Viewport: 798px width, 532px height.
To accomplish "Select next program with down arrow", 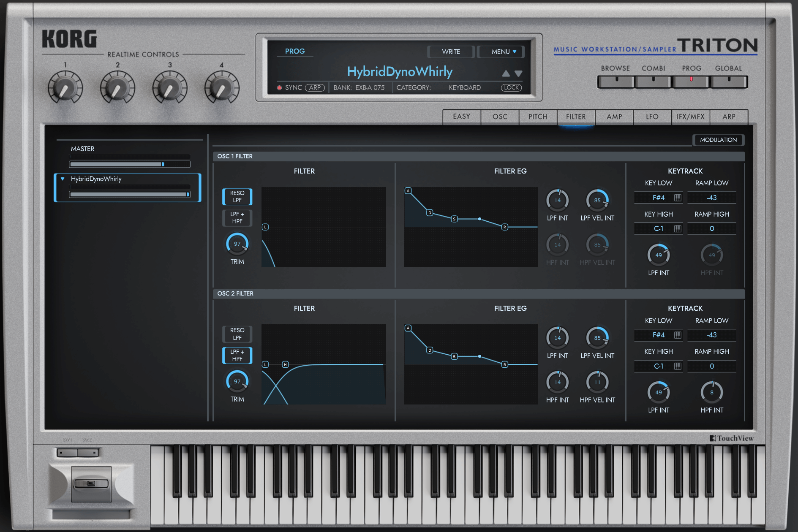I will (518, 73).
